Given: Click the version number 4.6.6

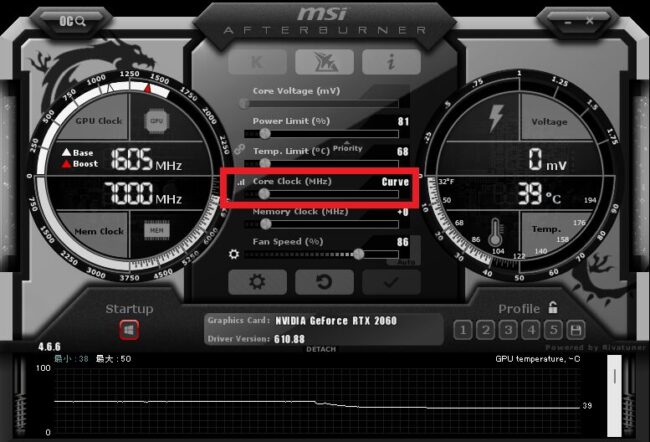Looking at the screenshot, I should tap(49, 347).
